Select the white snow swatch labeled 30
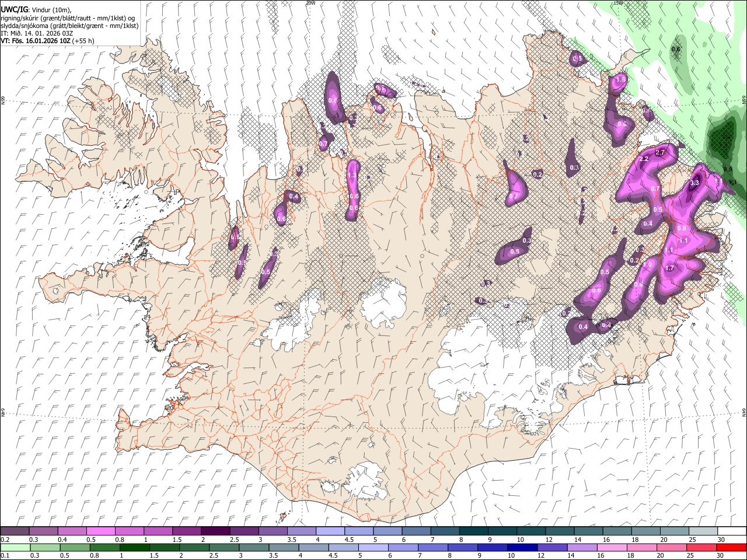This screenshot has height=560, width=747. 731,531
